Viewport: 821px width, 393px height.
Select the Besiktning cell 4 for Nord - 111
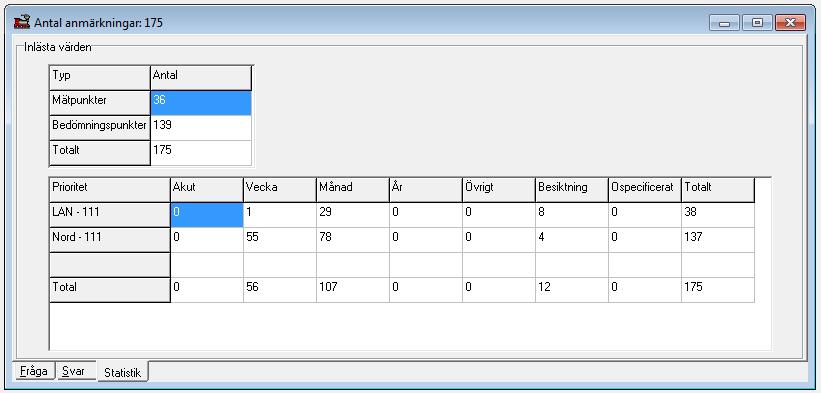point(572,240)
